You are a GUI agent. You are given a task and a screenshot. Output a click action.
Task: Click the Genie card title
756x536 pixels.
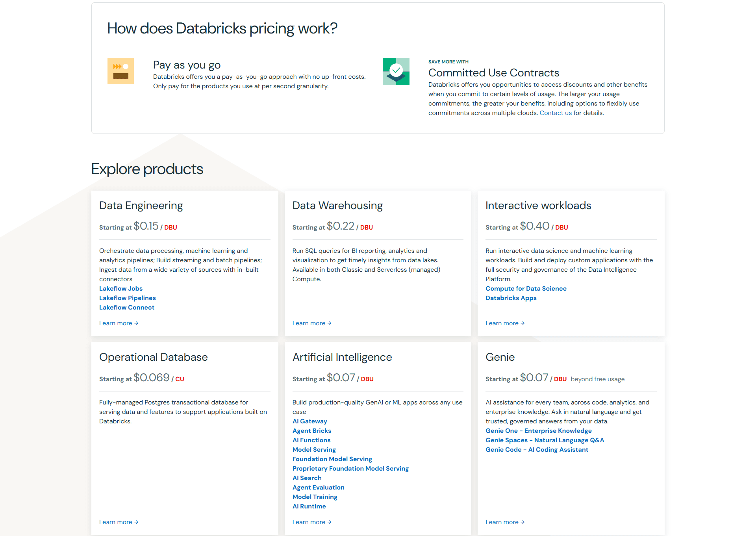coord(500,357)
